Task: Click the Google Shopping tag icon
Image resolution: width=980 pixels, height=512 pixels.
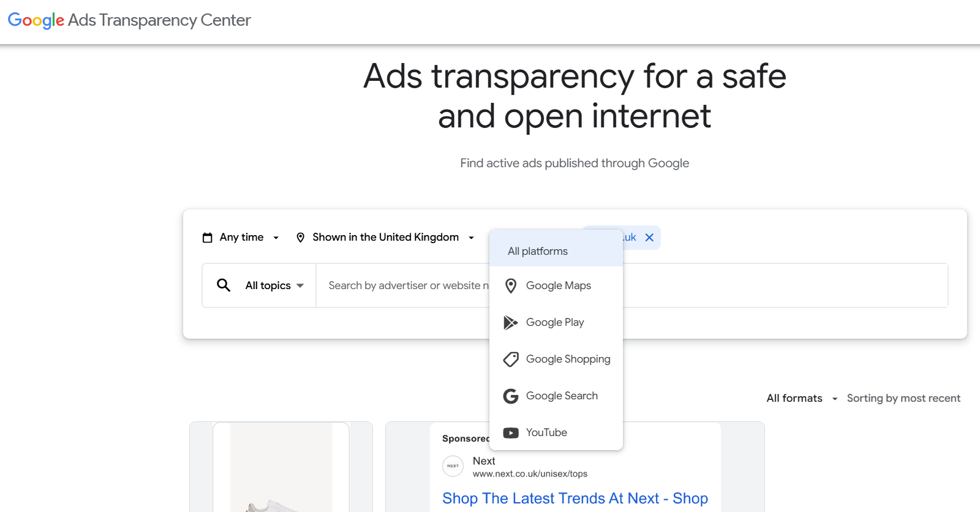Action: pyautogui.click(x=510, y=359)
